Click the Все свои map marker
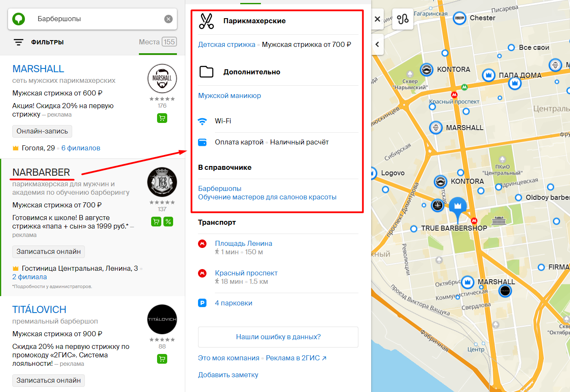This screenshot has width=570, height=392. tap(511, 47)
